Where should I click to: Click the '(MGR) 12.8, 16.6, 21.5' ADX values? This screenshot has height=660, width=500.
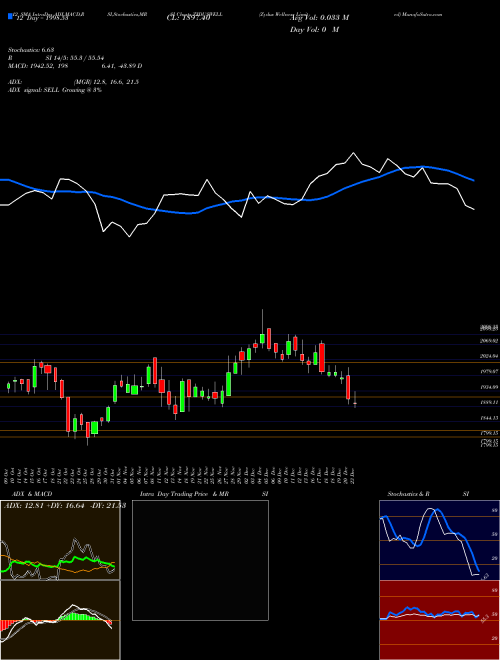[x=106, y=82]
